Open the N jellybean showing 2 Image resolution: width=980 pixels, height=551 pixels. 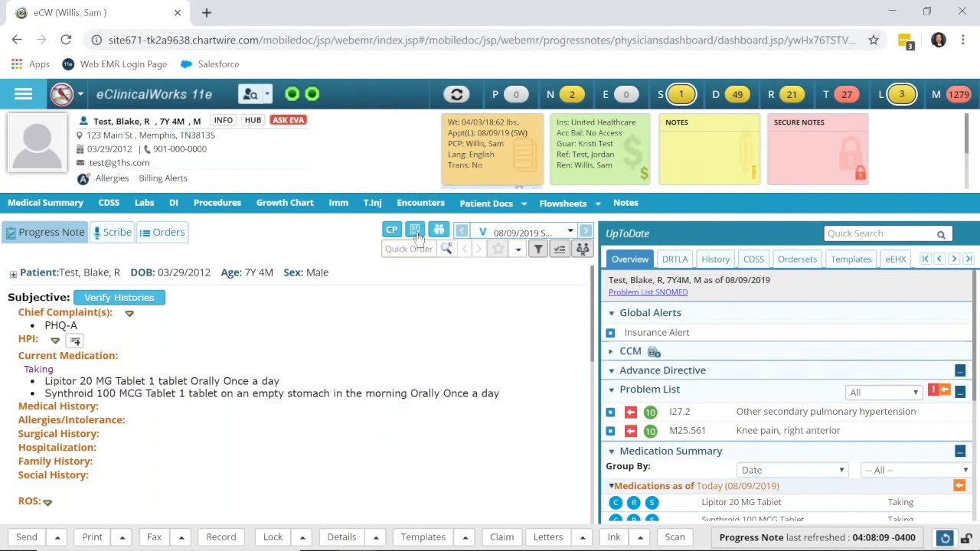pyautogui.click(x=571, y=94)
